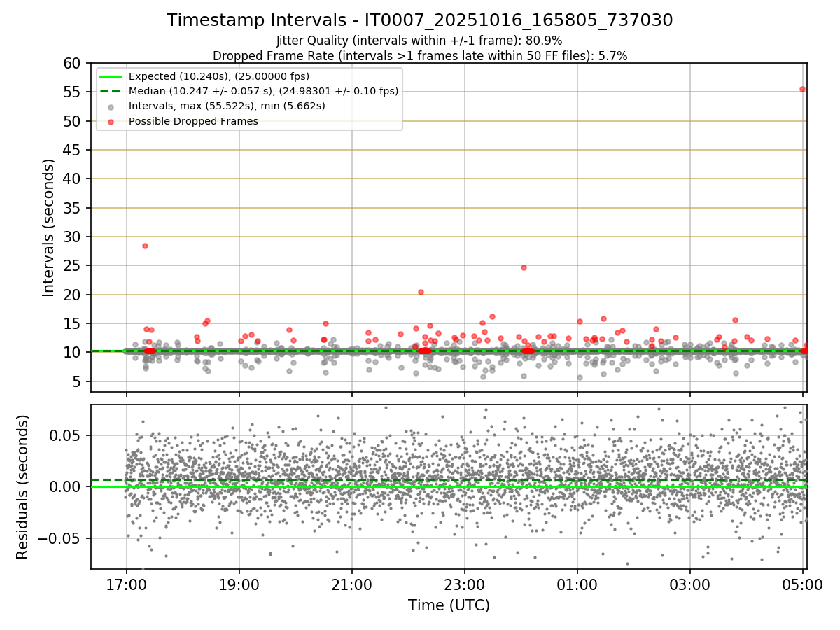Click the plot title 'Timestamp Intervals - IT0007_20251016_165805_737030'

(420, 20)
